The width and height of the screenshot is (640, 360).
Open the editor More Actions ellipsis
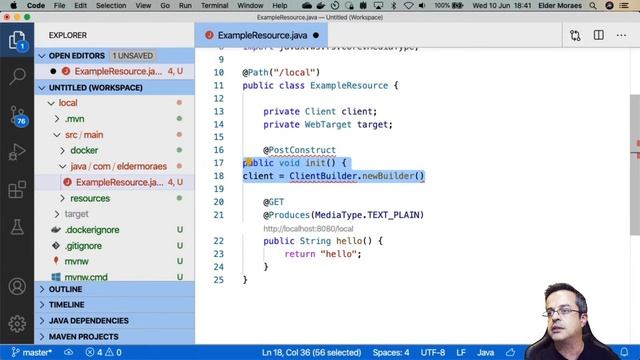coord(621,36)
